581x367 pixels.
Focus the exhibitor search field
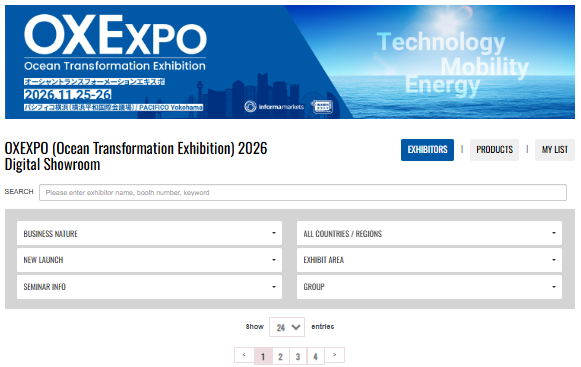pyautogui.click(x=303, y=193)
